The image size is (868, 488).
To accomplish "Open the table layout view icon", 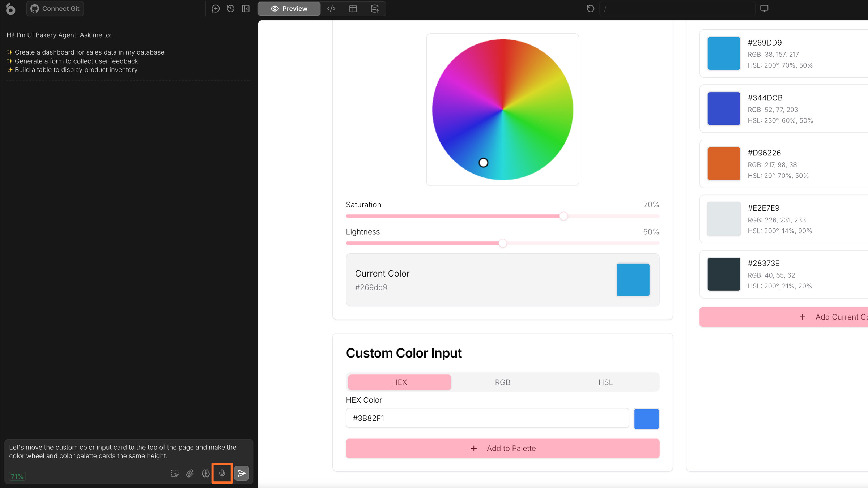I will (353, 9).
